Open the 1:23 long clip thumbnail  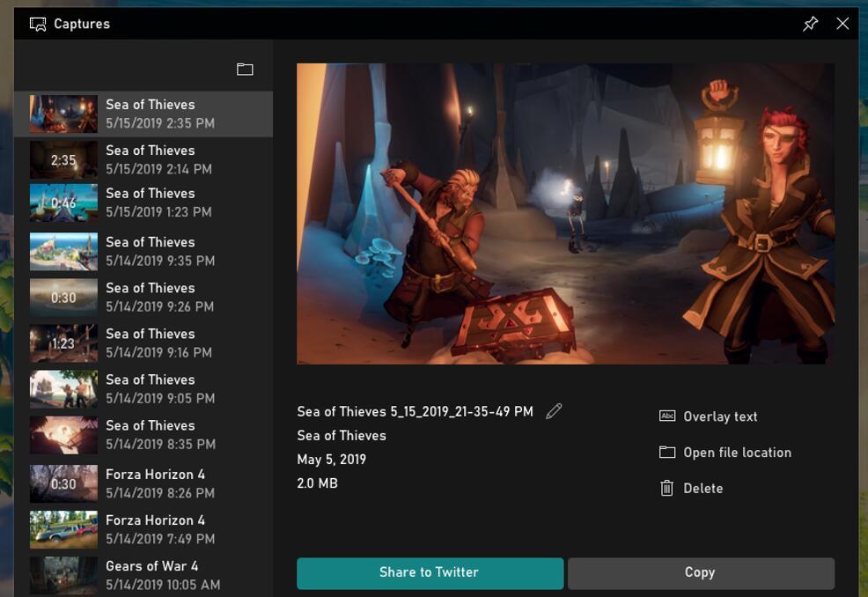[x=63, y=343]
